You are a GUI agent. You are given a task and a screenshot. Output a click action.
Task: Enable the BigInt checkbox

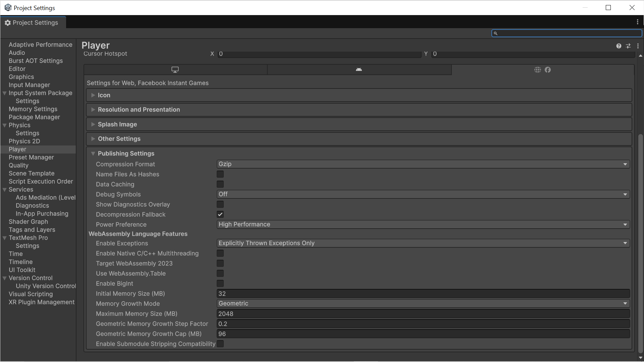(220, 284)
